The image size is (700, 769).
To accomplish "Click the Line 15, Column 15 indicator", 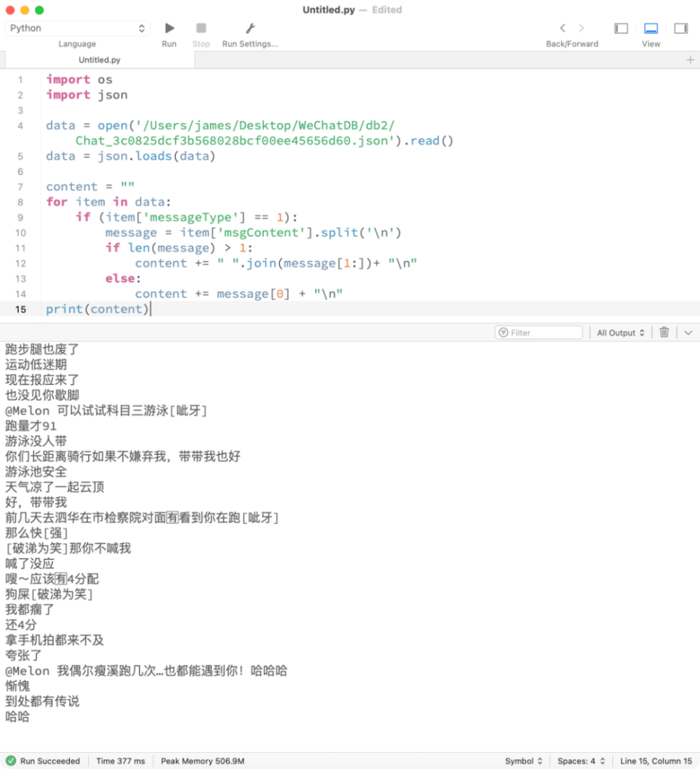I will pyautogui.click(x=656, y=761).
